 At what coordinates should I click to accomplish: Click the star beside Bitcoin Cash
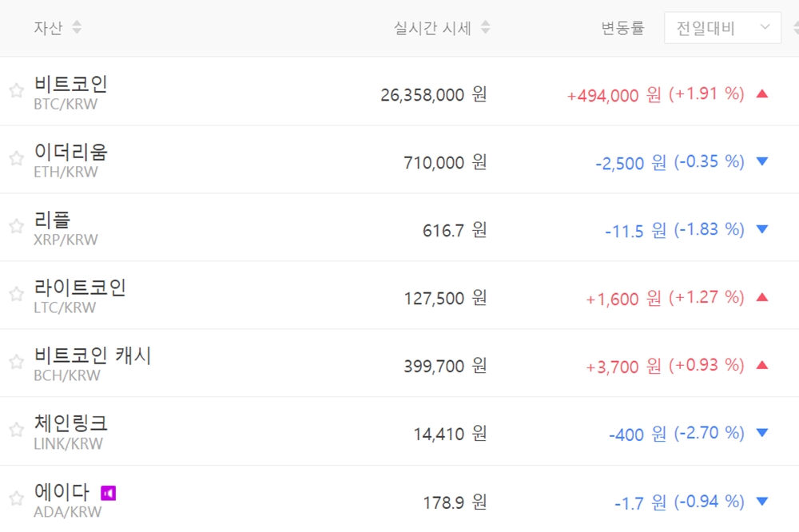[16, 363]
